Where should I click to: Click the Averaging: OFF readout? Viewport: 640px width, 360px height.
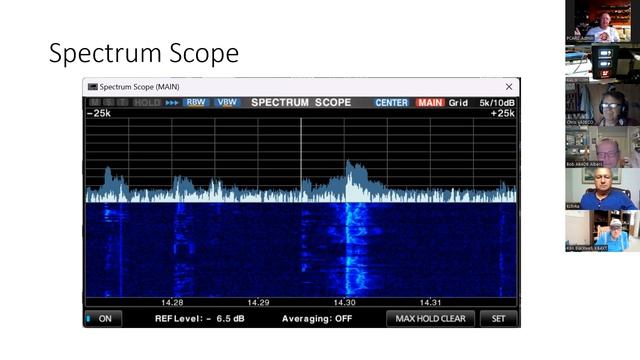coord(317,319)
